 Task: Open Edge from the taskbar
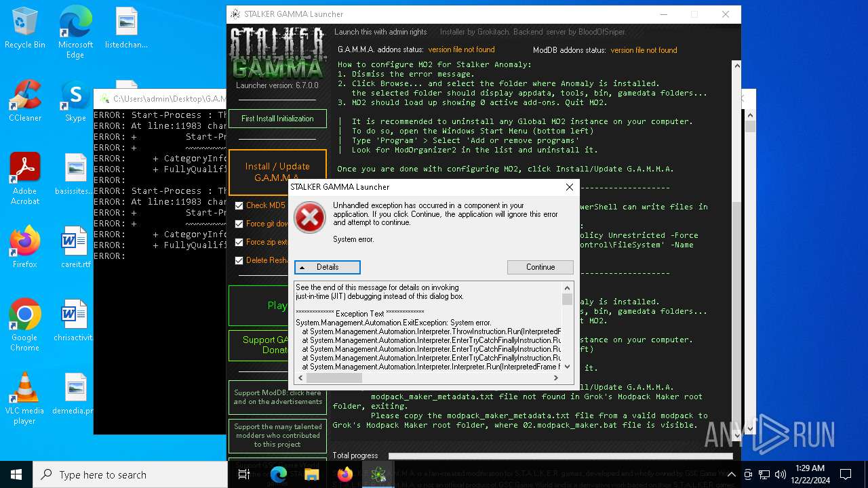point(279,474)
